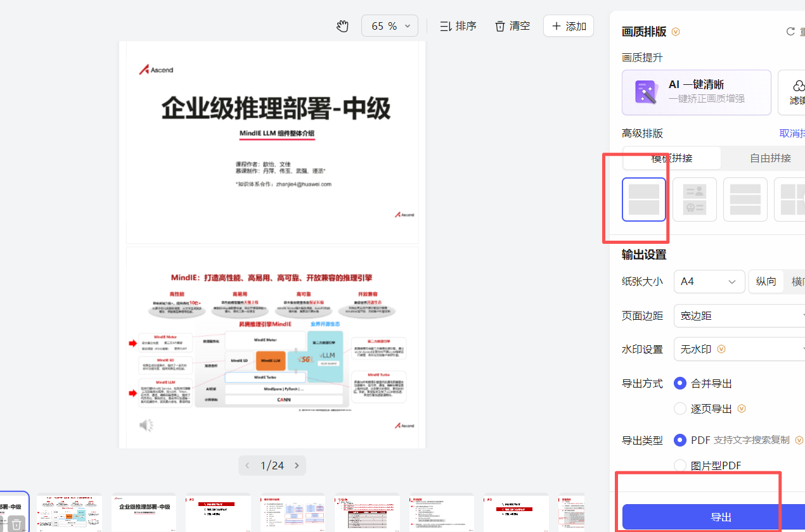The image size is (805, 532).
Task: Open the fourth page thumbnail
Action: 218,513
